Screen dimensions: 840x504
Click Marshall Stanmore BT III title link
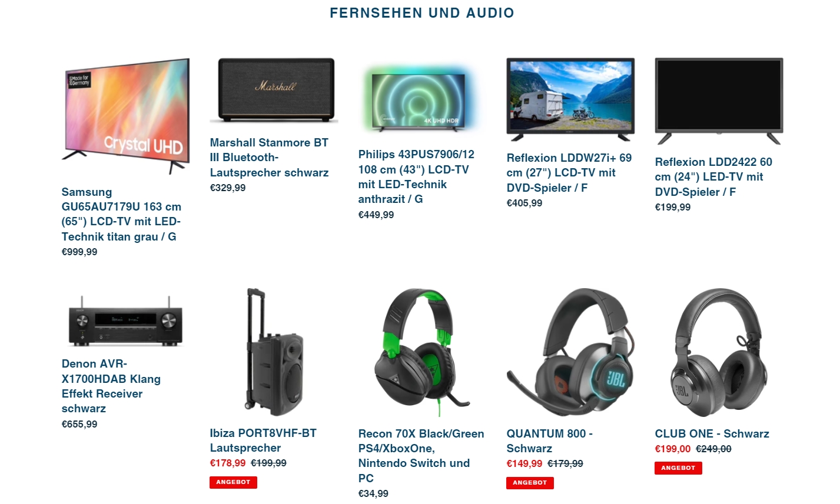point(269,158)
